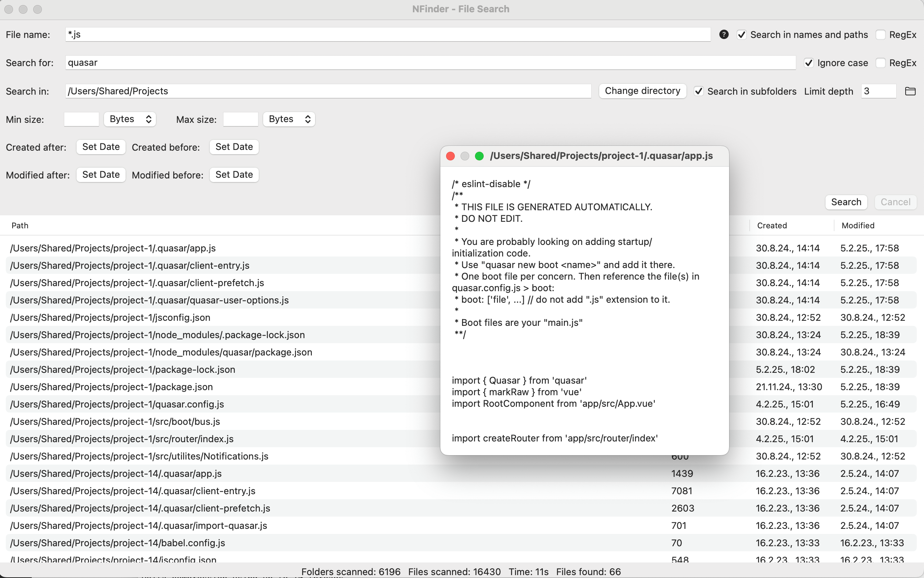Open Max size Bytes unit dropdown
924x578 pixels.
pos(289,119)
